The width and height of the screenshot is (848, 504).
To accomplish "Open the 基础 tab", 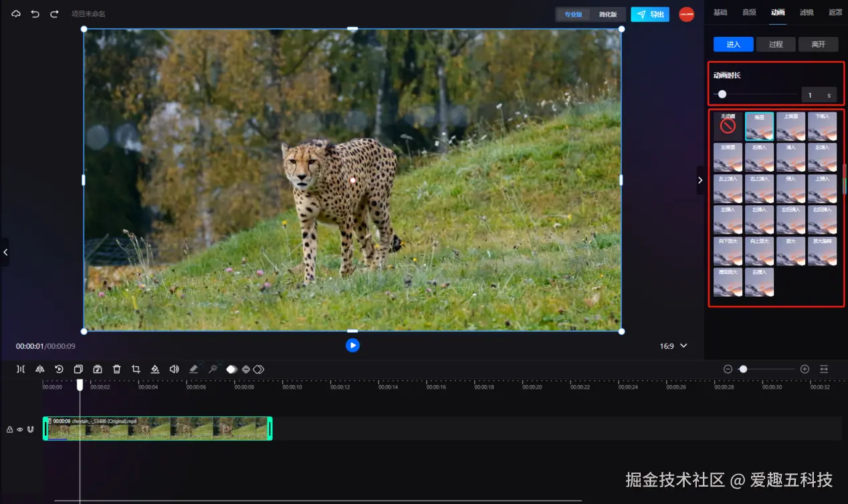I will 720,12.
